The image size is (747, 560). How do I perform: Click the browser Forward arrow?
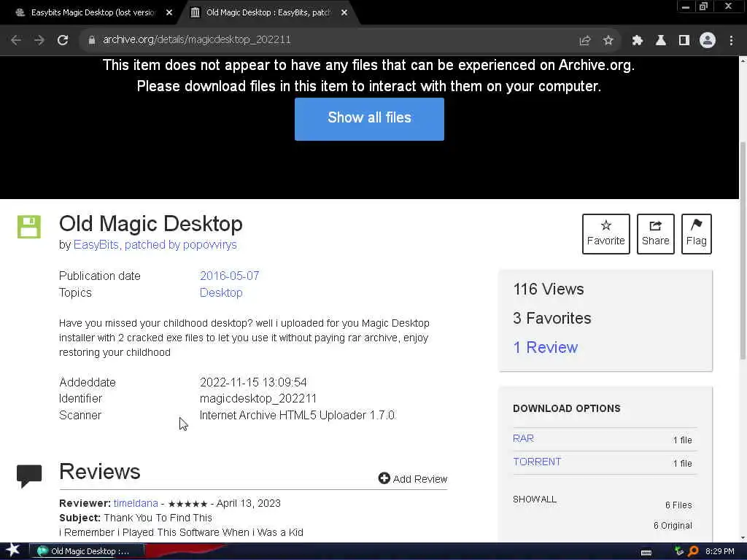pyautogui.click(x=39, y=40)
